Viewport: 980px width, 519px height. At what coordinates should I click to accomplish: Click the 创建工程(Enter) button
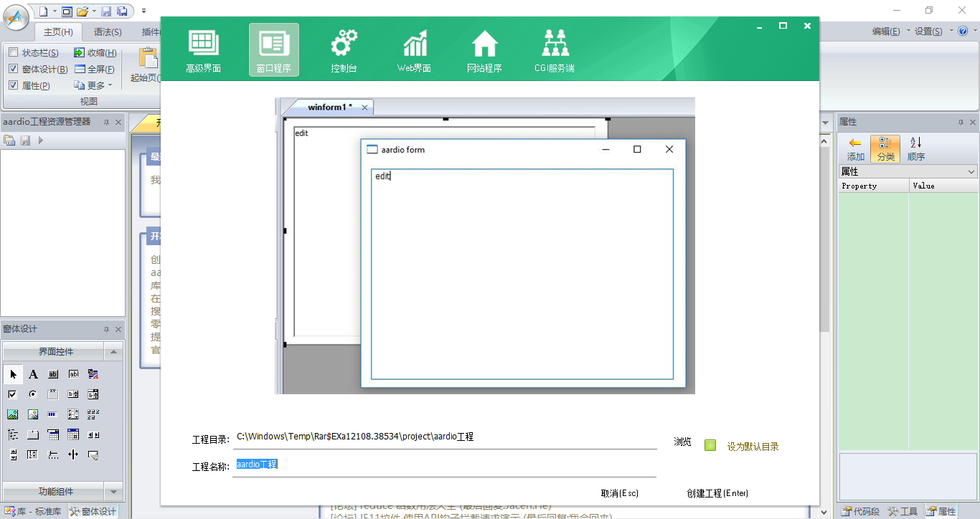717,493
